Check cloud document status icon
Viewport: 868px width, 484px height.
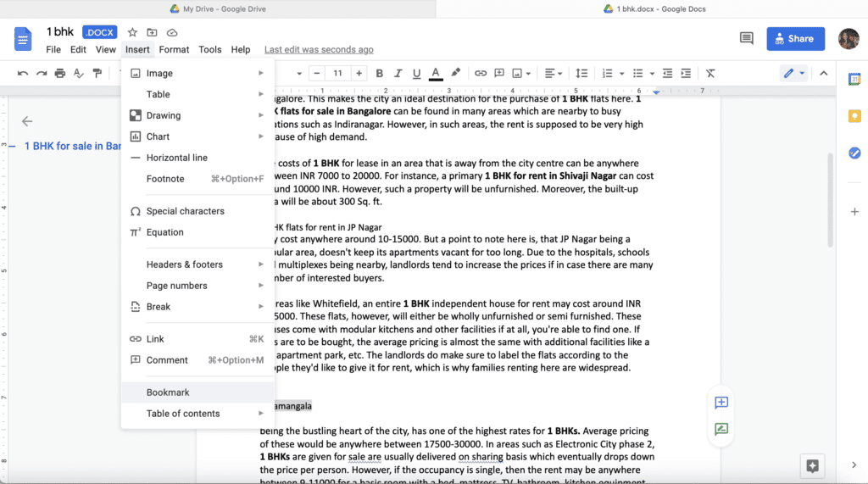click(172, 33)
